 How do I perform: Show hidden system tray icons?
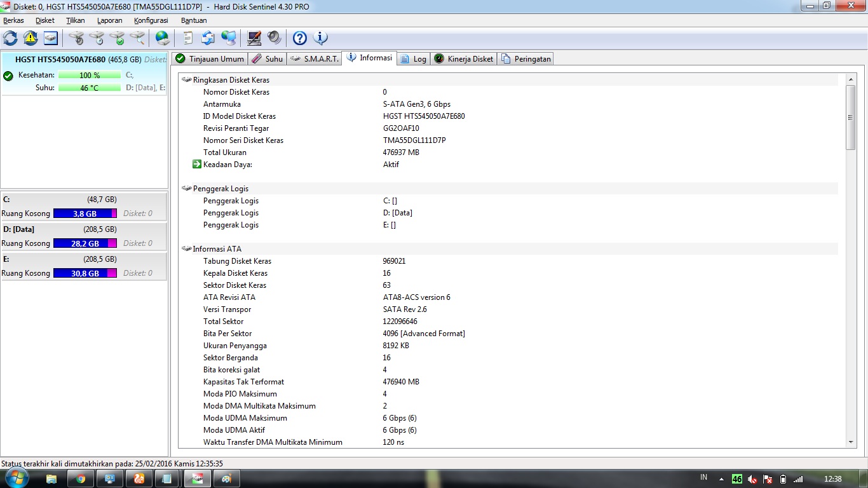(x=721, y=479)
